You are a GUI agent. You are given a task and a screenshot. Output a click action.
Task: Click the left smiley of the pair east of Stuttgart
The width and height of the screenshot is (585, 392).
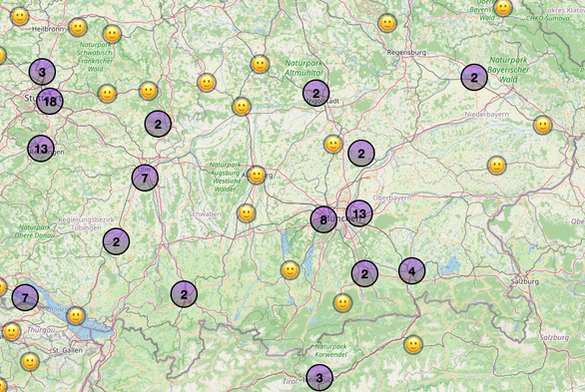pos(108,93)
